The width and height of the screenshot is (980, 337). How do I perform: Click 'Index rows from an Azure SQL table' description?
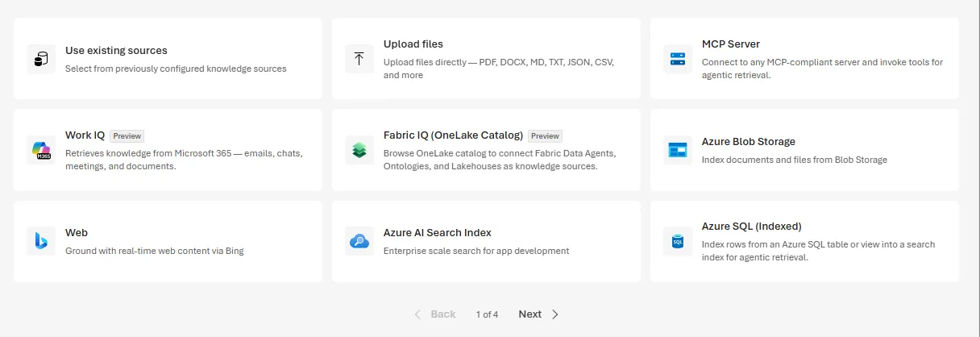coord(819,251)
